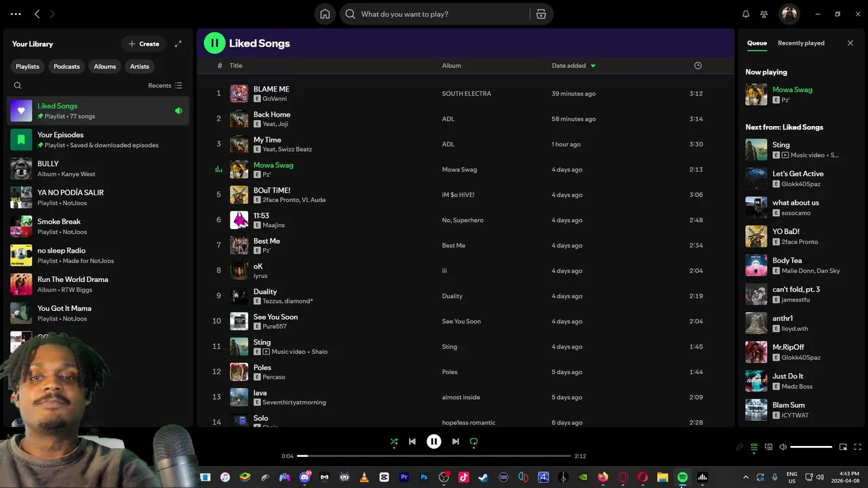Open SOUTH ELECTRA album link

[x=467, y=94]
